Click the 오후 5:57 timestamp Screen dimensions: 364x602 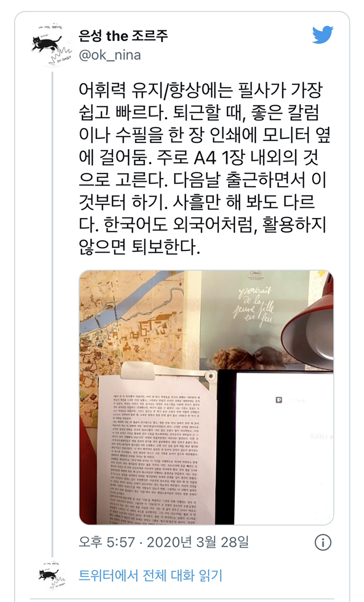106,542
